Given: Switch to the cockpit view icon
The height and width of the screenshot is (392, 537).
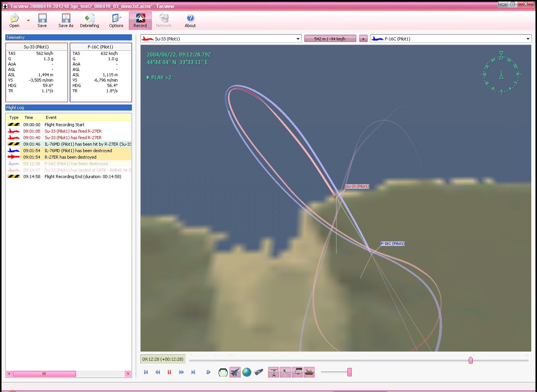Looking at the screenshot, I should pos(223,372).
